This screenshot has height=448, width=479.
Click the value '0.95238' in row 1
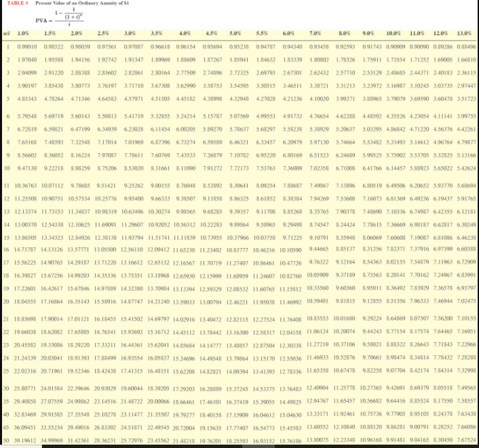240,47
